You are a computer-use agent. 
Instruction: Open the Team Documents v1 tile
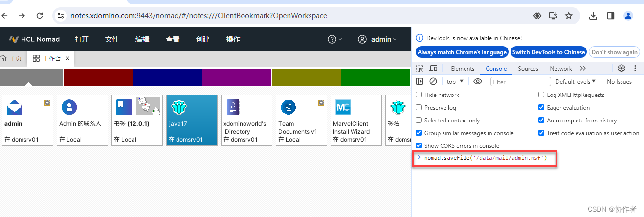[x=302, y=121]
